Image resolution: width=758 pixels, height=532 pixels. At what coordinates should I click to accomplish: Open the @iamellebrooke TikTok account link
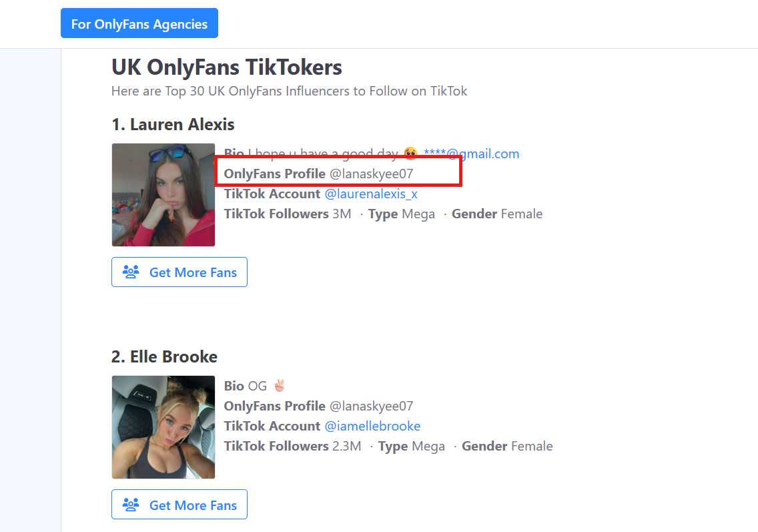[x=373, y=426]
